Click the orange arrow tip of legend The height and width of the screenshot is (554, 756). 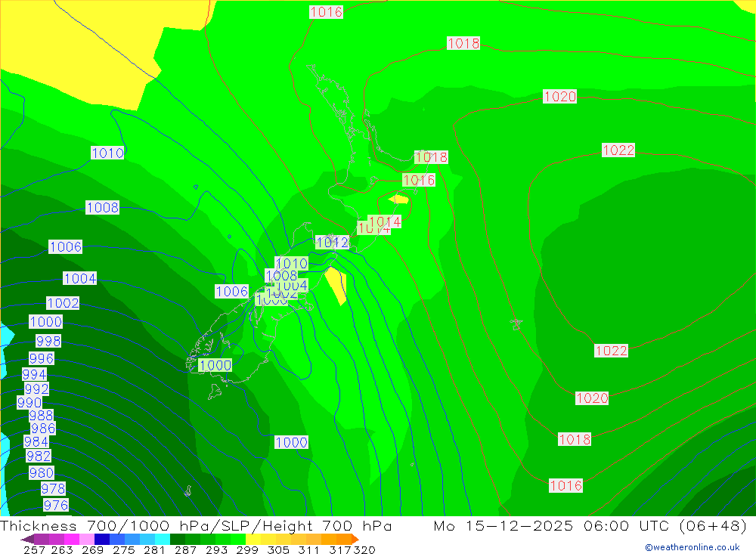[x=355, y=539]
